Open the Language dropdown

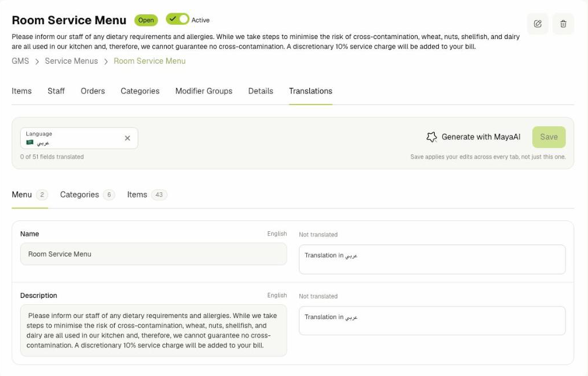pos(79,138)
